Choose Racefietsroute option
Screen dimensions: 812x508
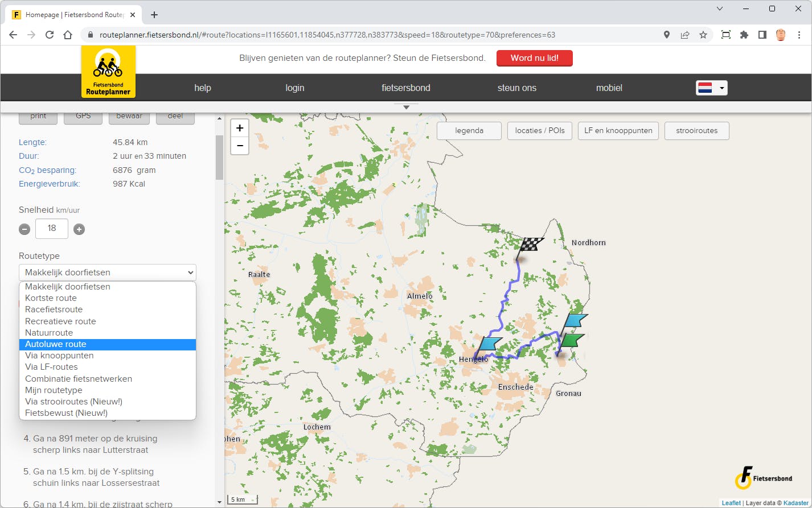click(x=108, y=309)
